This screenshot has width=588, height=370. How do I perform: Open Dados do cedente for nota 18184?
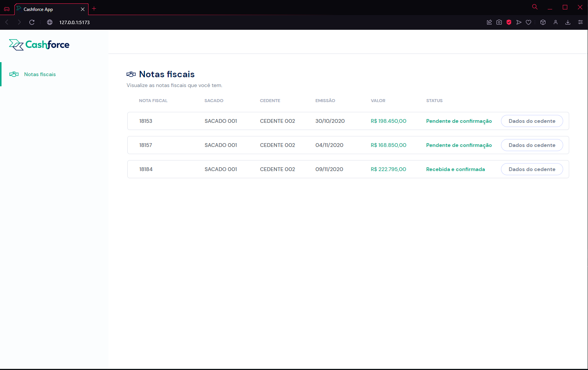click(x=532, y=169)
